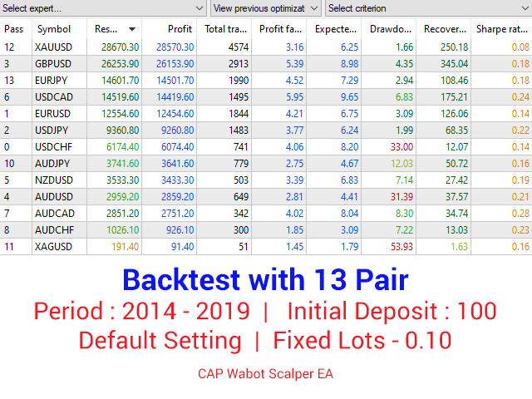Sort by the Pass column header
Image resolution: width=532 pixels, height=399 pixels.
(x=15, y=29)
